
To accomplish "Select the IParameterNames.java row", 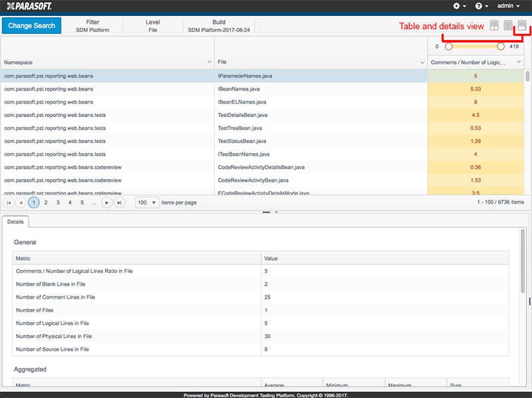I will click(262, 76).
